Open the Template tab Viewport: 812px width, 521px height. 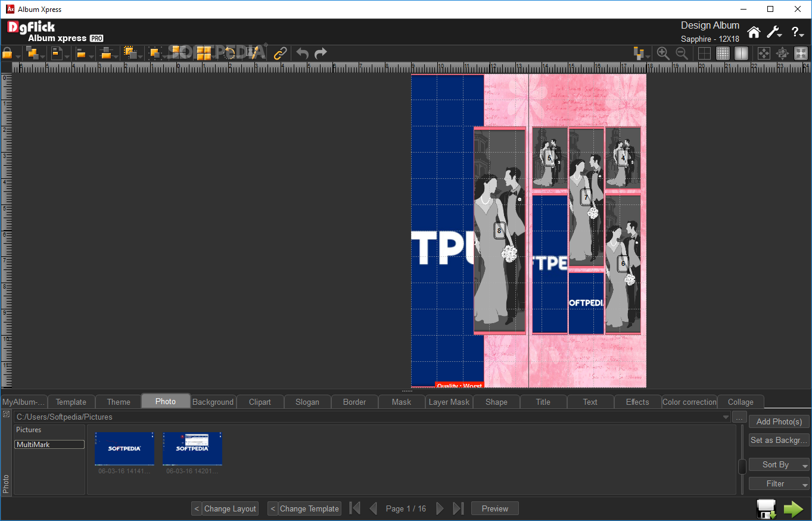71,402
